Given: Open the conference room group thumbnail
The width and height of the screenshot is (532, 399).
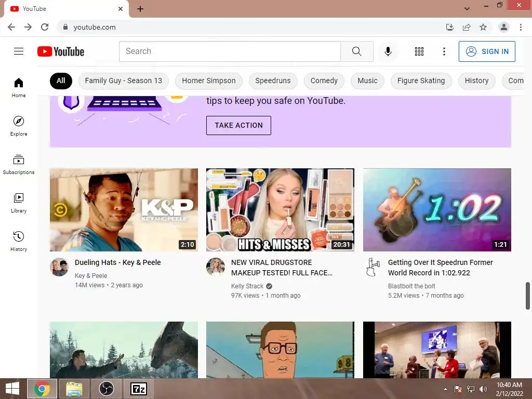Looking at the screenshot, I should point(437,350).
